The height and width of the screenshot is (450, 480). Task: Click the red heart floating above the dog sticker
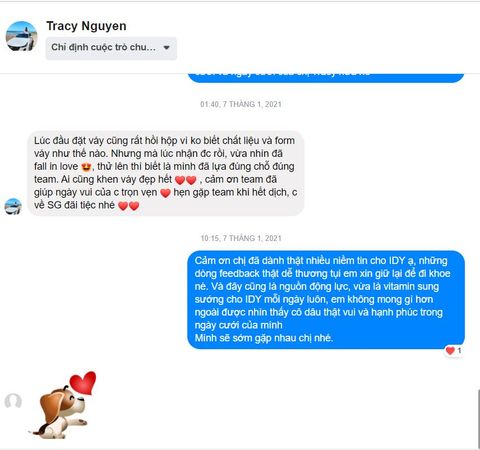(83, 383)
